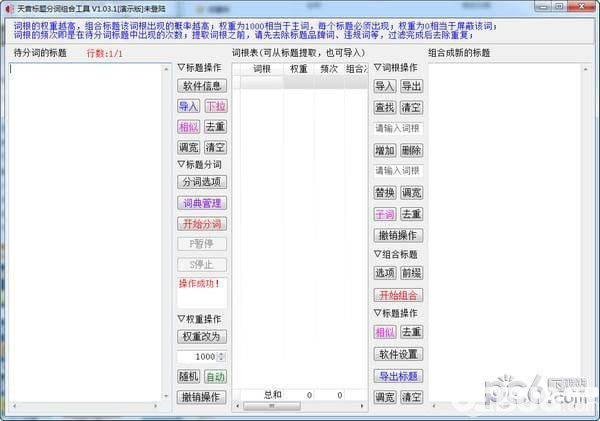600x421 pixels.
Task: Click 撤销操作 under 词根操作
Action: tap(398, 236)
